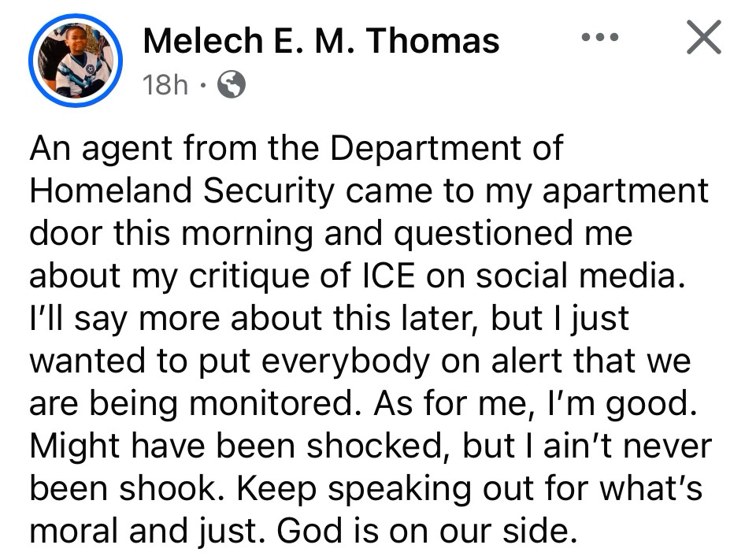Click the phrase Department of in the post text

pos(447,148)
